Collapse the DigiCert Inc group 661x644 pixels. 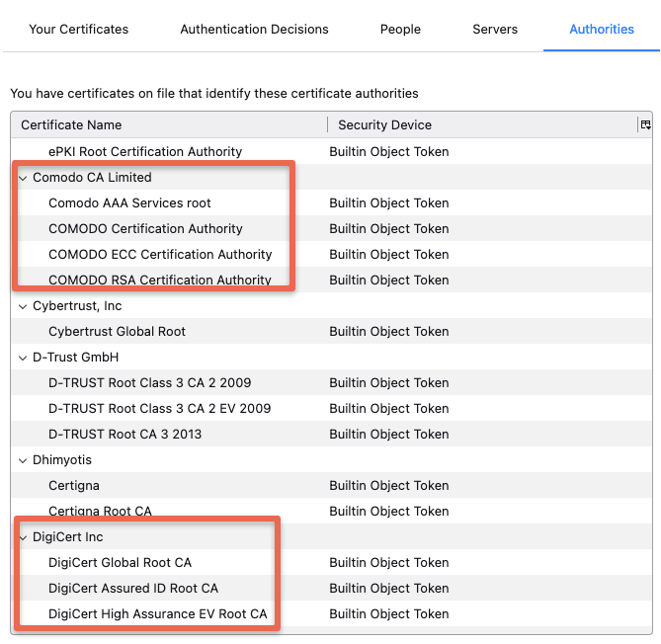coord(23,537)
